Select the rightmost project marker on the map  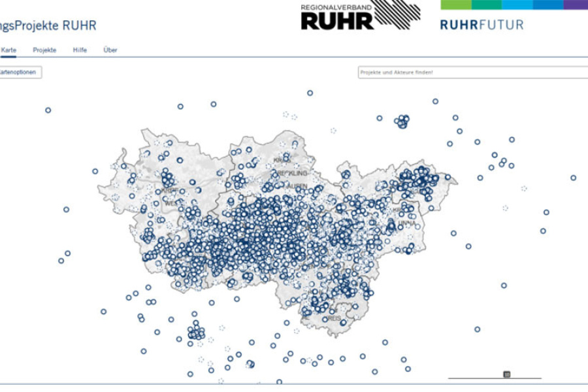pos(573,178)
